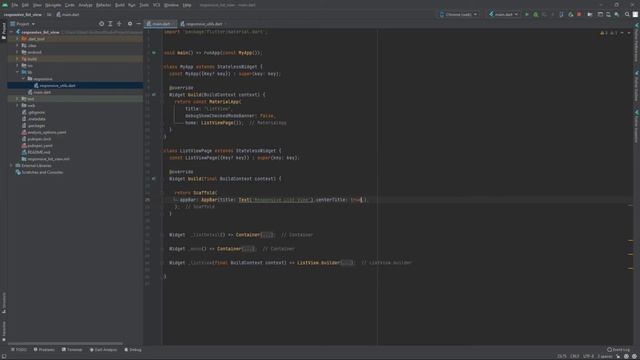The height and width of the screenshot is (360, 640).
Task: Expand the .dart_tool folder
Action: [17, 39]
